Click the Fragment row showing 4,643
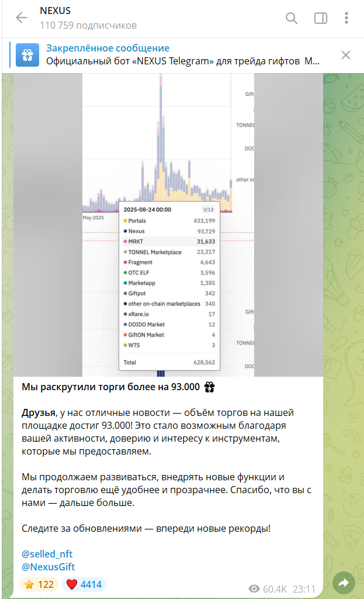Image resolution: width=364 pixels, height=599 pixels. pos(169,263)
